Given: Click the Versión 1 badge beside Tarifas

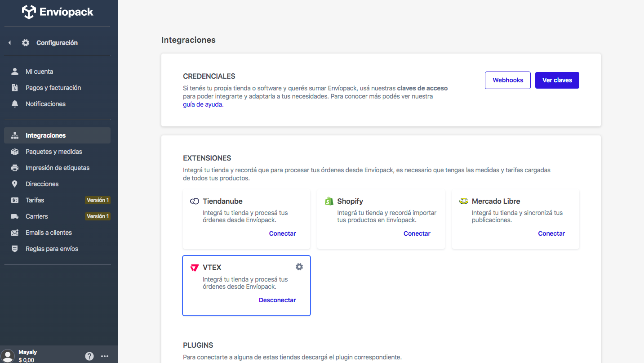Looking at the screenshot, I should click(98, 200).
